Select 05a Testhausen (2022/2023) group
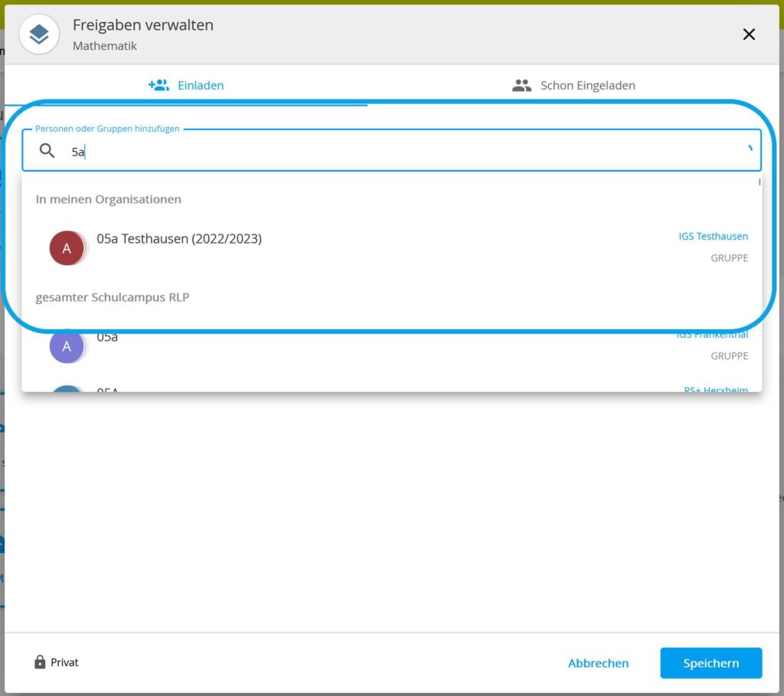The height and width of the screenshot is (696, 784). pos(391,247)
